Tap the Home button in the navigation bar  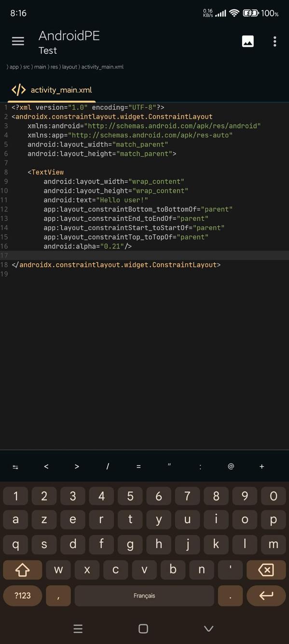click(x=143, y=629)
